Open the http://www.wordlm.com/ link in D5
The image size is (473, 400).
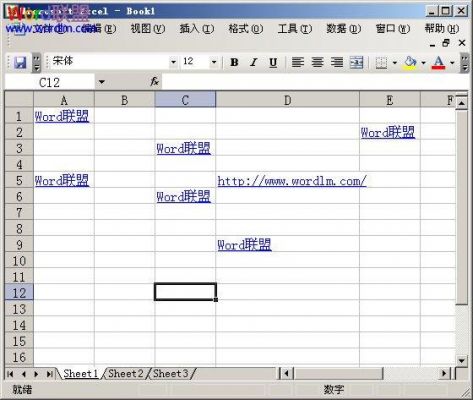292,181
